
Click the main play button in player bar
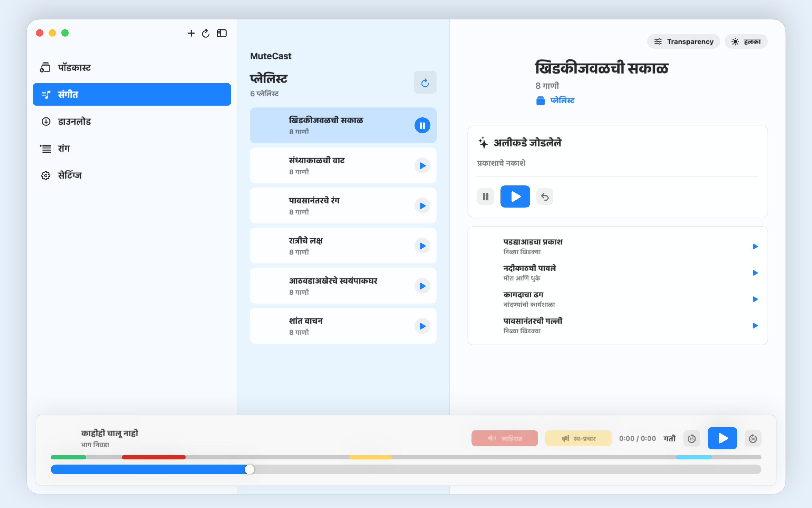(x=722, y=438)
